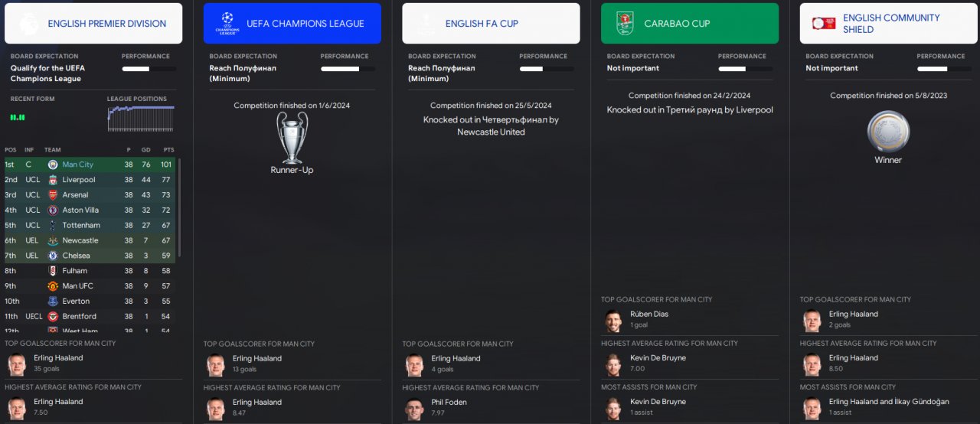
Task: Click Rúben Dias player portrait
Action: click(613, 321)
